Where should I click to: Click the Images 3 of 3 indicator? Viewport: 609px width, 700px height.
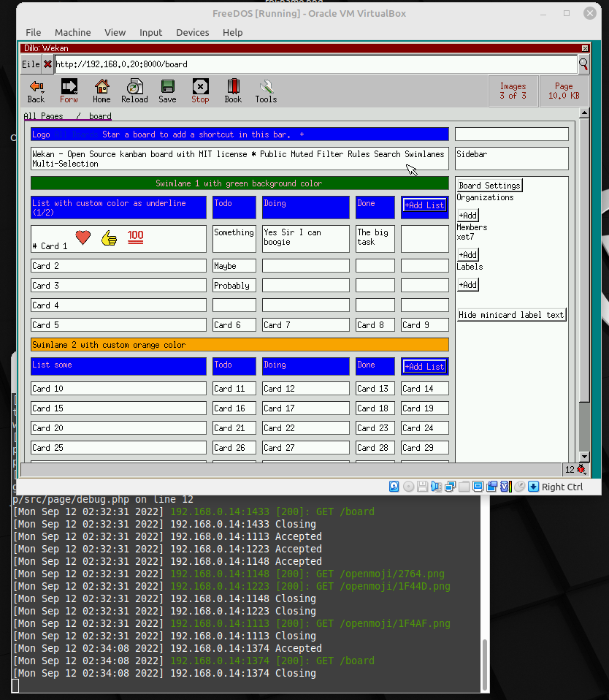(513, 91)
